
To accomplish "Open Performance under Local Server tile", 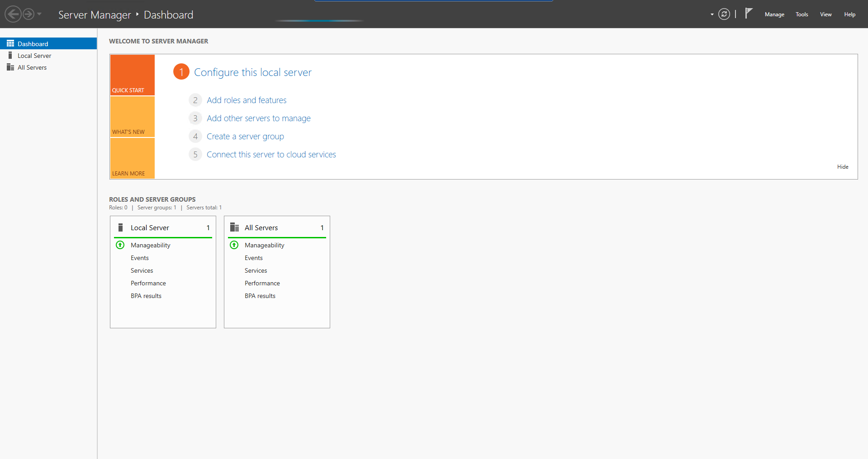I will tap(148, 283).
